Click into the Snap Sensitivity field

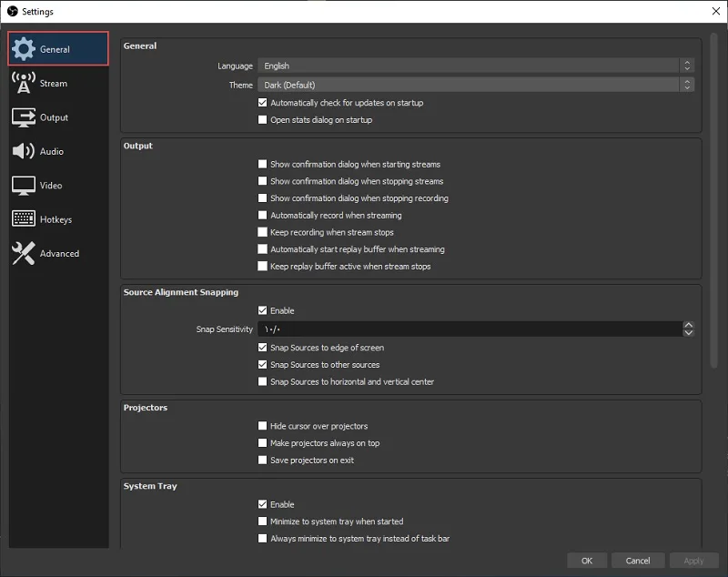tap(470, 329)
